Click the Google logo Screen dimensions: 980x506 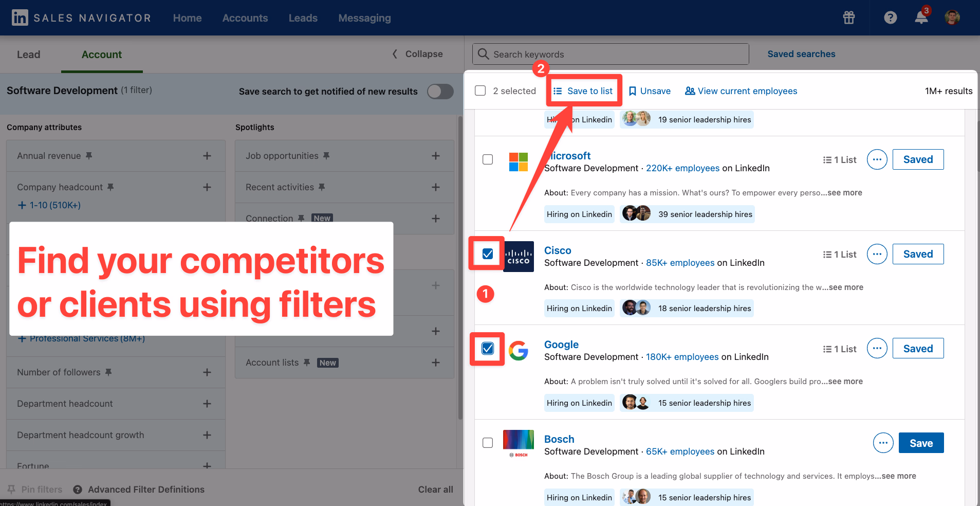click(519, 351)
